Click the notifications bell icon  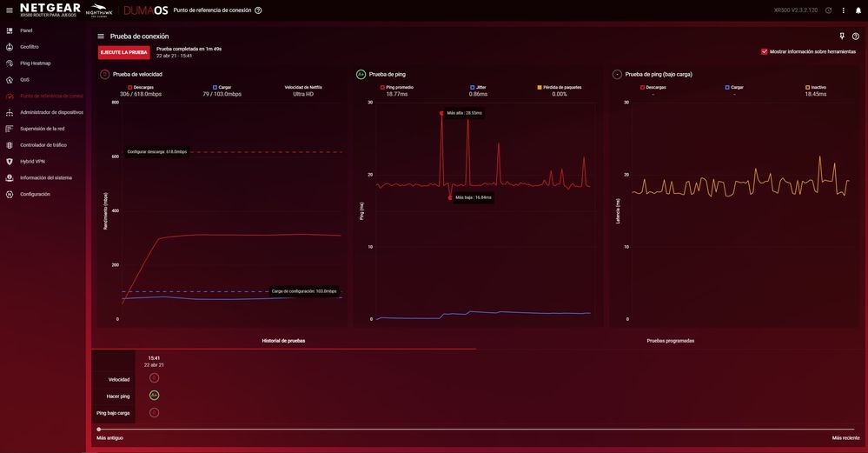858,10
